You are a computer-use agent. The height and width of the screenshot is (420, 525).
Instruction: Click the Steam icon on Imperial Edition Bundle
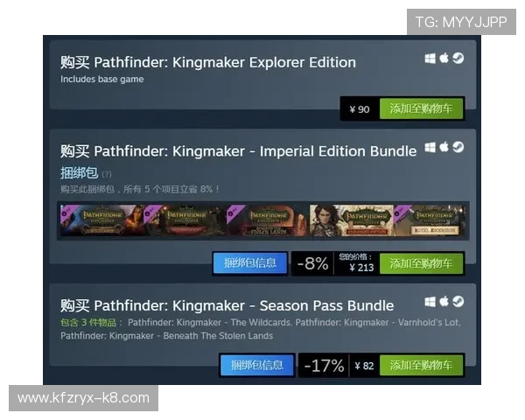tap(458, 147)
